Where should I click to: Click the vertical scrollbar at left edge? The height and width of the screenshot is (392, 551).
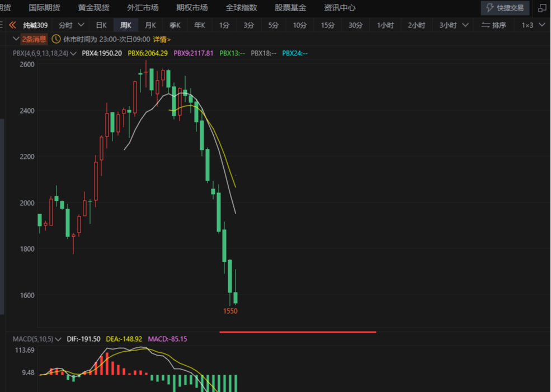[x=2, y=216]
